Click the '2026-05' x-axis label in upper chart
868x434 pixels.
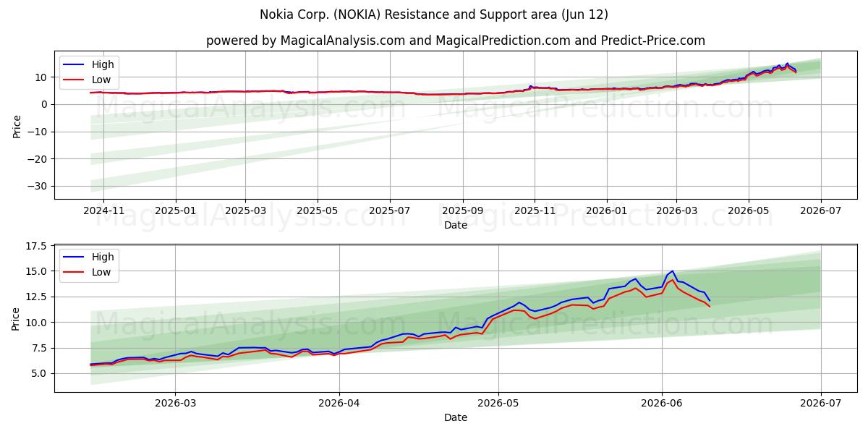click(x=748, y=210)
